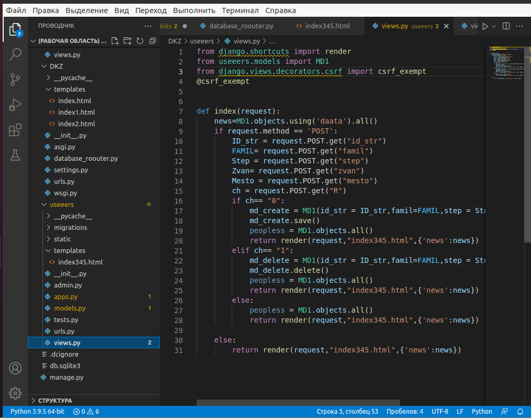Open the Explorer view in activity bar
This screenshot has width=531, height=420.
(x=15, y=29)
